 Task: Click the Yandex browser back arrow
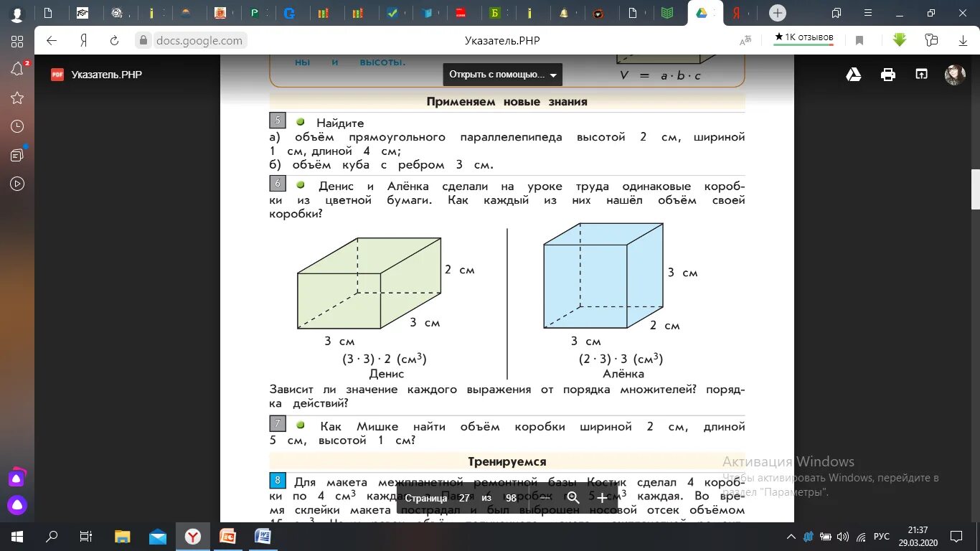(52, 41)
